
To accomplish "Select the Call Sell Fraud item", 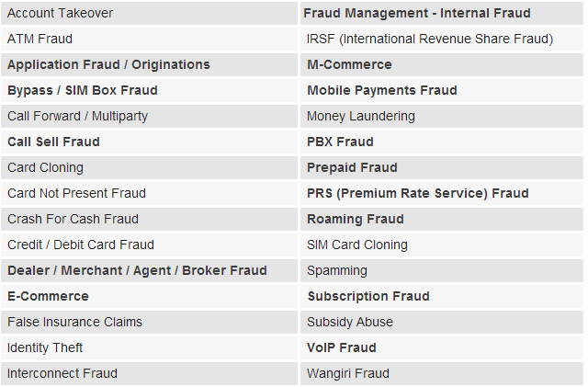I will pyautogui.click(x=53, y=142).
